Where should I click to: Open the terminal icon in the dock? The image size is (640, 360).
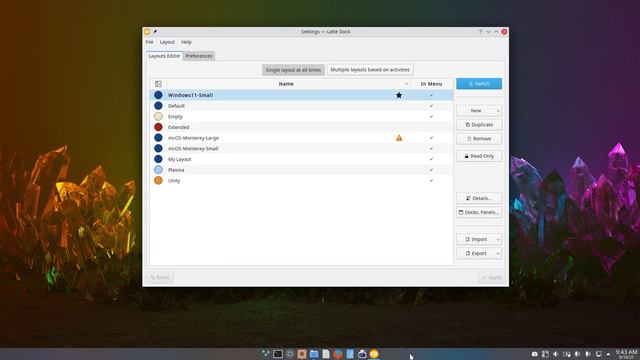278,354
